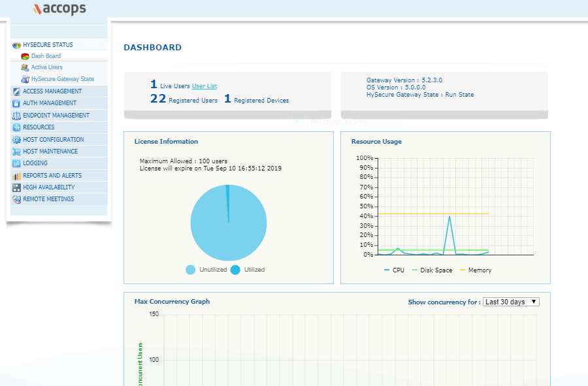The image size is (588, 386).
Task: Click the Access Management icon
Action: tap(16, 91)
